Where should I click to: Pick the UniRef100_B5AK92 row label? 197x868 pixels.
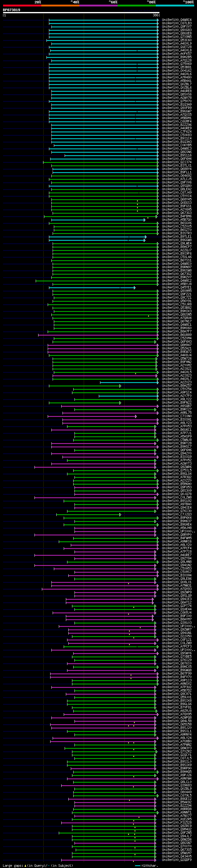[x=176, y=802]
